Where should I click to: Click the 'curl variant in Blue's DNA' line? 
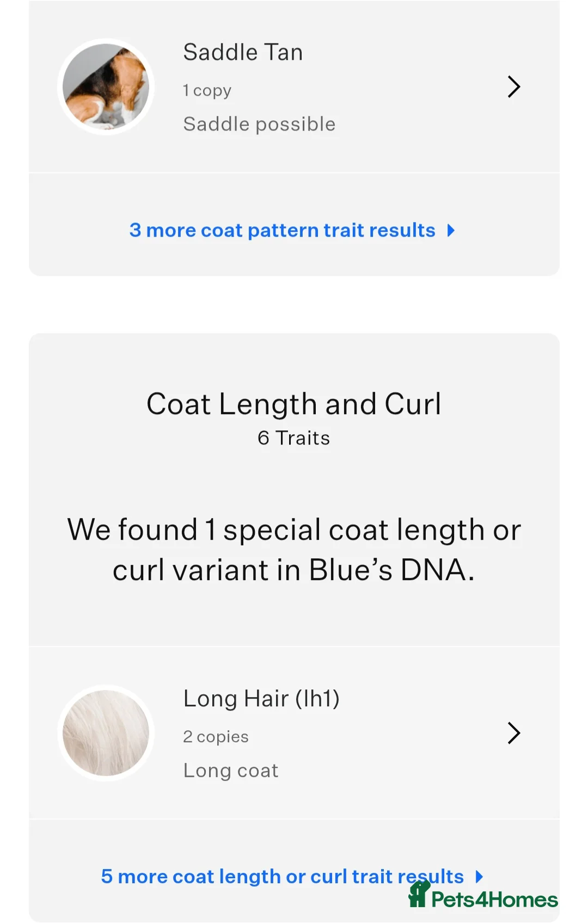pos(293,570)
